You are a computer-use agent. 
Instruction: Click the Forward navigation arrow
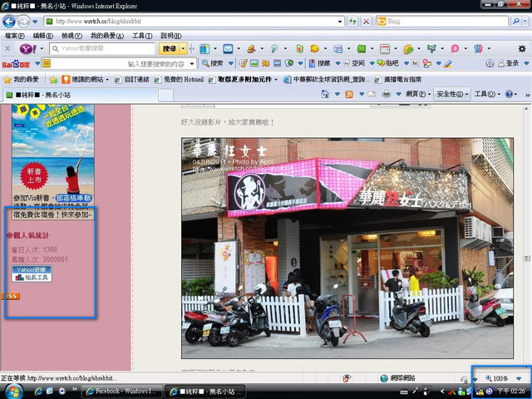click(23, 22)
